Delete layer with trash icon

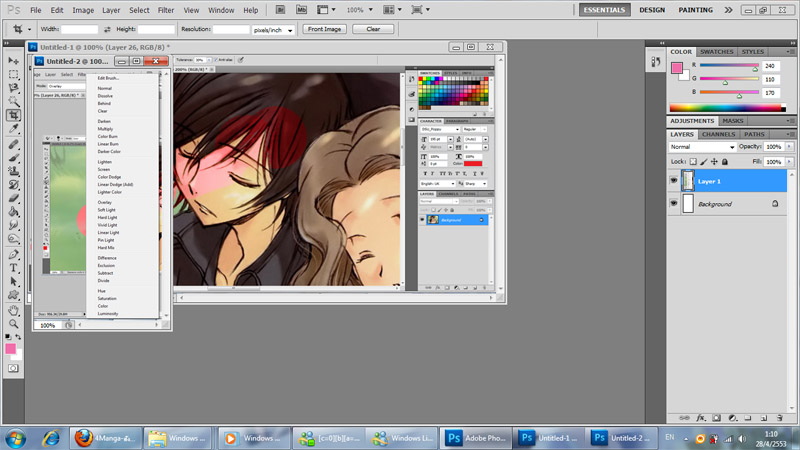point(780,418)
